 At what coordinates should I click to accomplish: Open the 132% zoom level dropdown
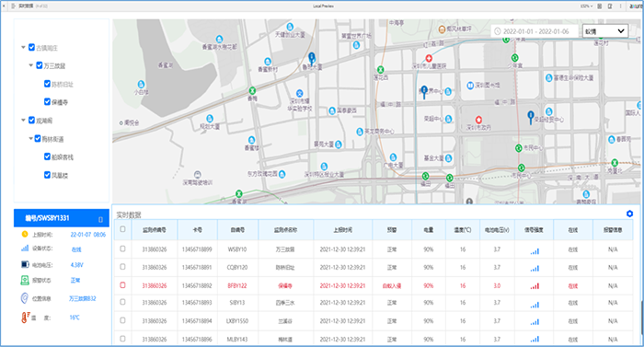click(587, 6)
